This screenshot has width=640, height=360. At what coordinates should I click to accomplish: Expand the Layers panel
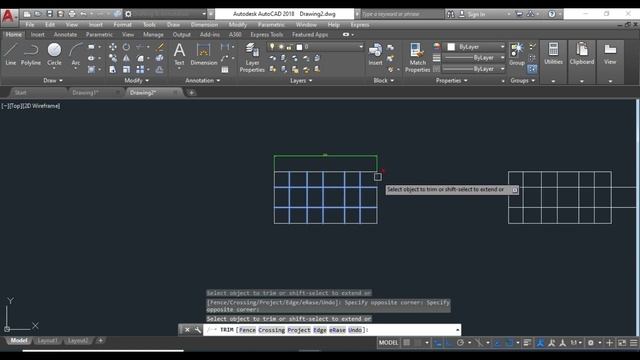pos(301,80)
